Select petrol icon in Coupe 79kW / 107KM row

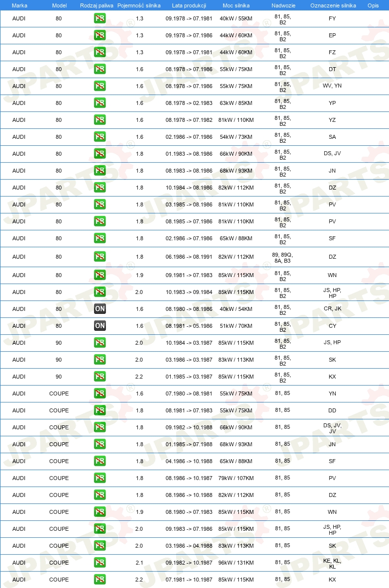(x=100, y=478)
